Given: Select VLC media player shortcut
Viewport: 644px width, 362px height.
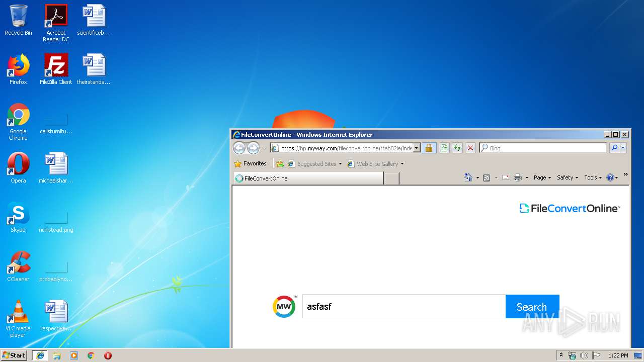Looking at the screenshot, I should (18, 319).
